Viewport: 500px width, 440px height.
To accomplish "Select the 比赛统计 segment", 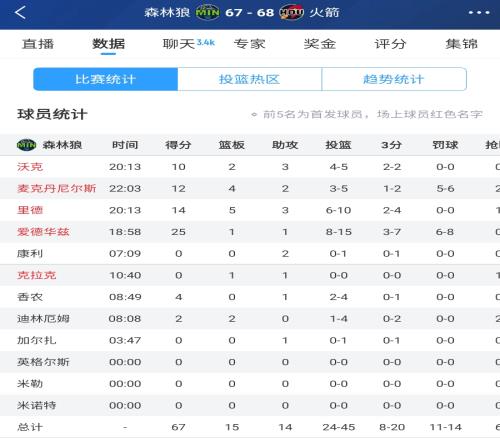I will (x=105, y=79).
